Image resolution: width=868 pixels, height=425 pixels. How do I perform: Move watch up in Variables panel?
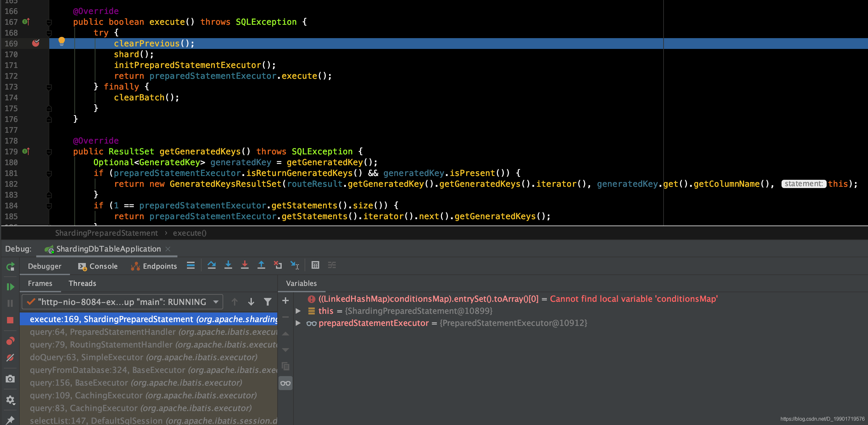click(286, 334)
